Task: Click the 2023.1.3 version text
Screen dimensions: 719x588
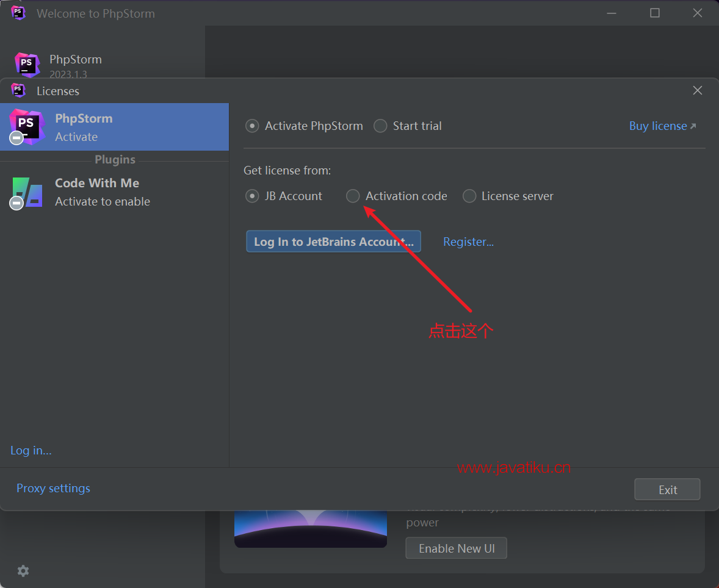Action: pos(68,74)
